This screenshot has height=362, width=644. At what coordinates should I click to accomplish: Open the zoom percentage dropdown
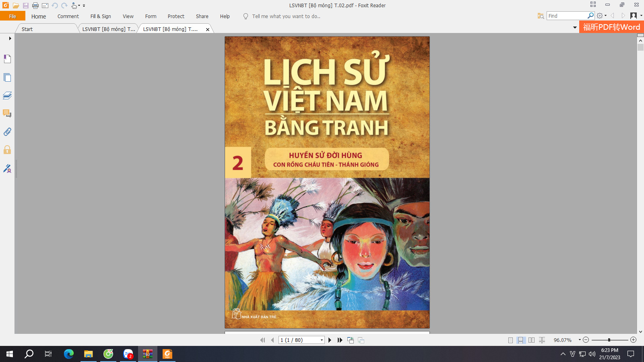pos(580,340)
